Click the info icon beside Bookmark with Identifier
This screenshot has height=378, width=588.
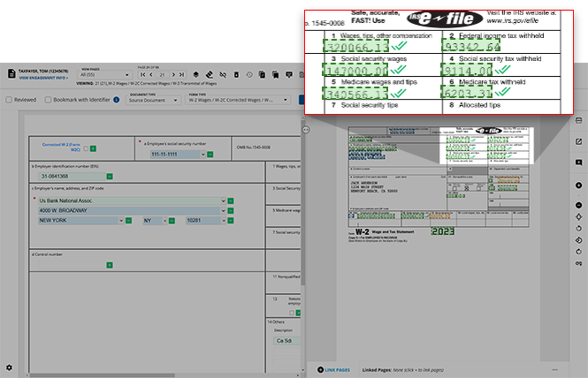click(118, 100)
